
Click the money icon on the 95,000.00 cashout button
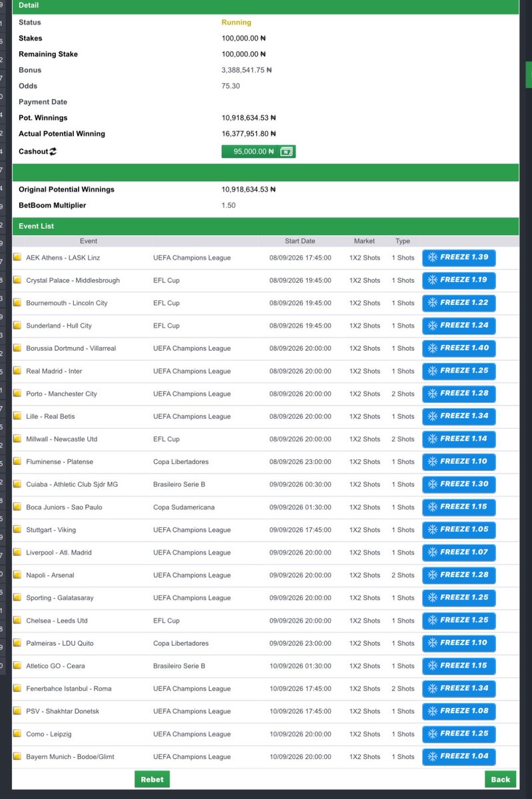[286, 152]
